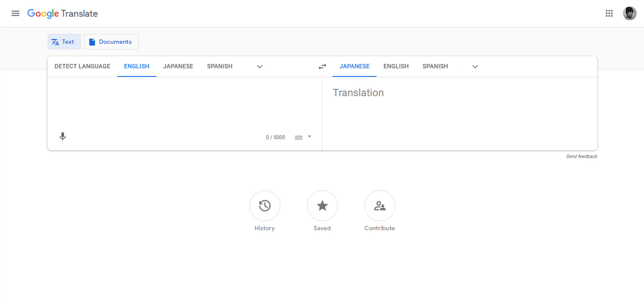The image size is (644, 298).
Task: Click the 0 / 5000 character counter
Action: [x=276, y=137]
